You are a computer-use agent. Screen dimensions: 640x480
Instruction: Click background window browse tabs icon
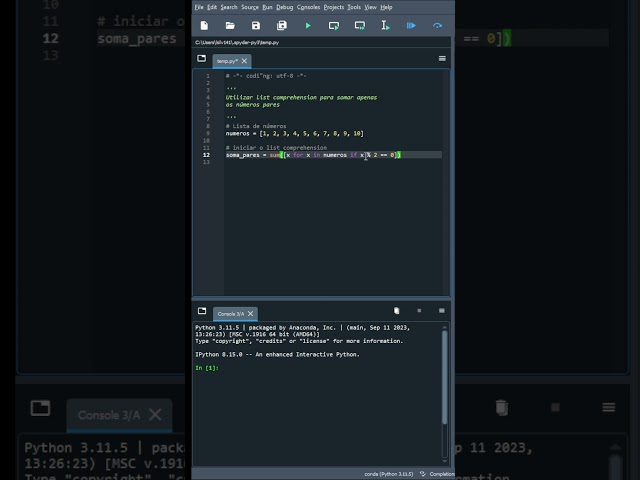click(x=40, y=408)
